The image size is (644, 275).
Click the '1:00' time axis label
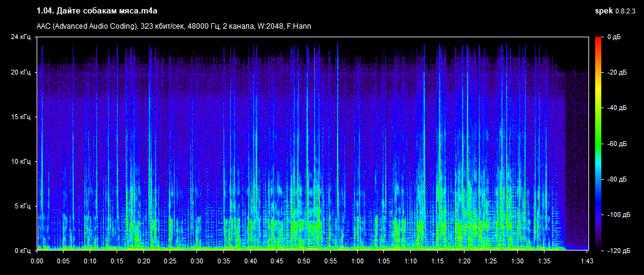pos(357,260)
